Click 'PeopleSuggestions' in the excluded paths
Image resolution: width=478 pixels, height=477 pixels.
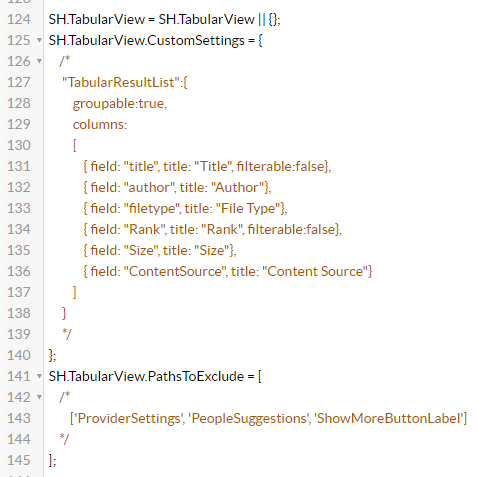(249, 419)
